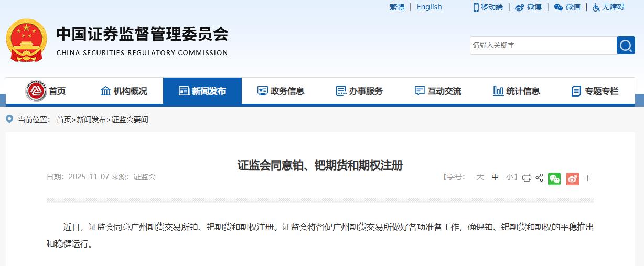Set font size to medium (中)
Viewport: 644px width, 266px height.
(x=495, y=177)
